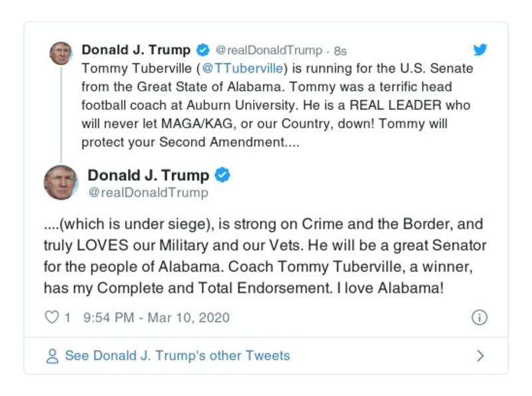Viewport: 532px width, 396px height.
Task: Click "See Donald J. Trump's other Tweets" link
Action: click(x=177, y=355)
